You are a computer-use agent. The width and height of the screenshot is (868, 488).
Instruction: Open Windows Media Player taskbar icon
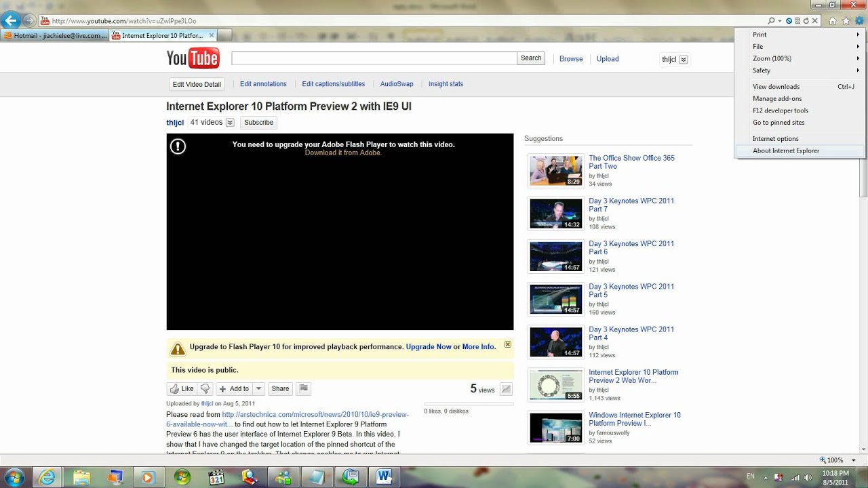(x=147, y=476)
